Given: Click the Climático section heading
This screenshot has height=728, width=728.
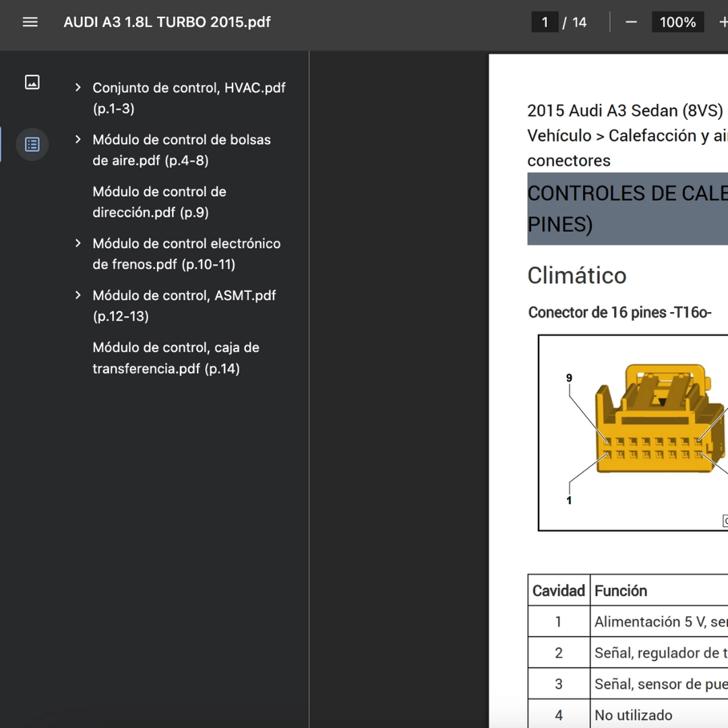Looking at the screenshot, I should click(x=577, y=275).
